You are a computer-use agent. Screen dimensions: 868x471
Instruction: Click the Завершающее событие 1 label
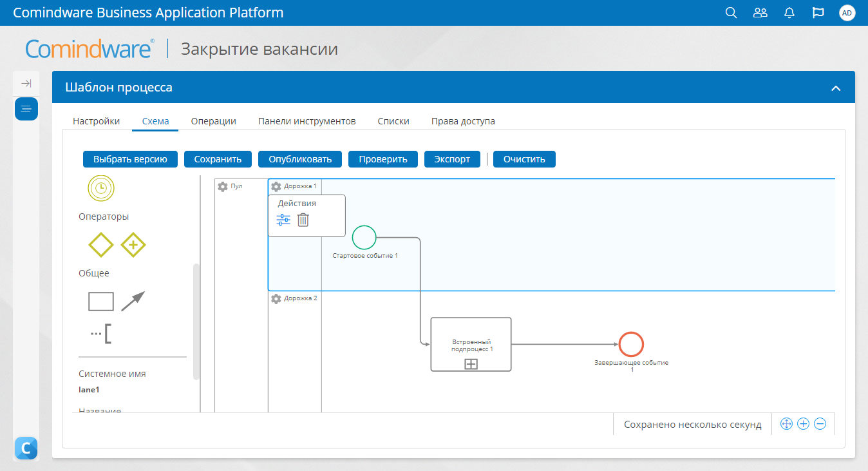coord(632,366)
